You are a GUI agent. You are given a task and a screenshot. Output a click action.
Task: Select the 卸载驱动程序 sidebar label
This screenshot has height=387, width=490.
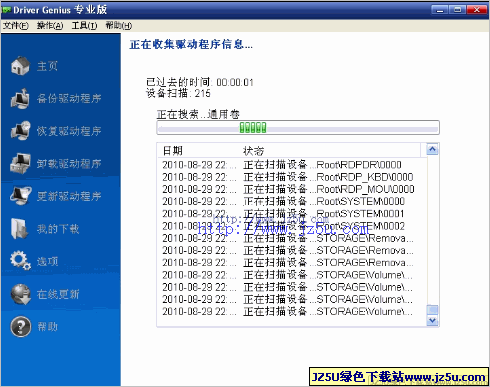69,164
